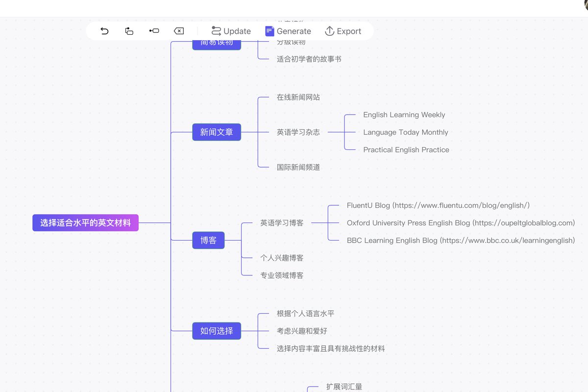Click the Update toolbar button
588x392 pixels.
pos(231,31)
